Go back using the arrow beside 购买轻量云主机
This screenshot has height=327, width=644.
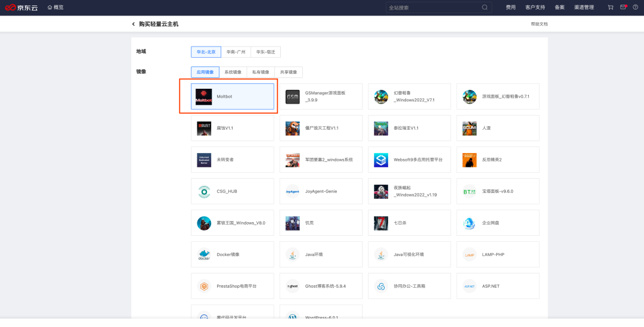(x=134, y=24)
